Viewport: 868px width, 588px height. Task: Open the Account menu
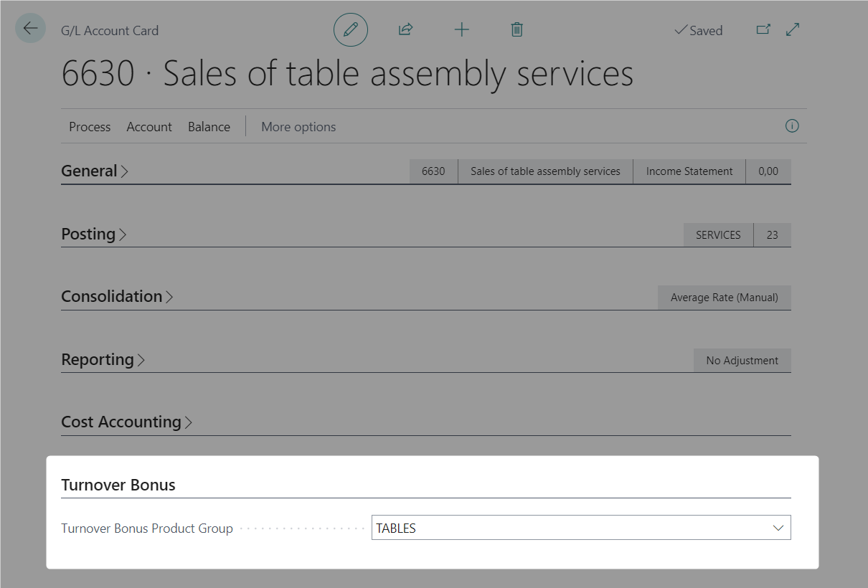[x=149, y=127]
